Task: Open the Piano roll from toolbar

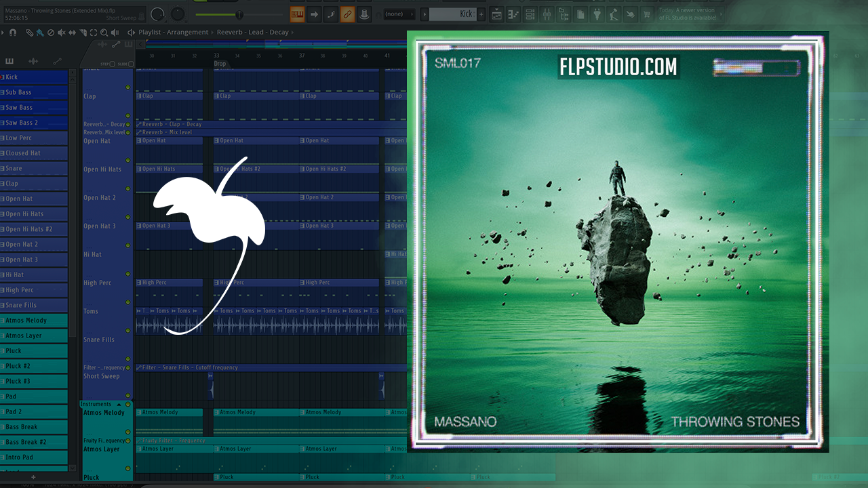Action: point(513,14)
